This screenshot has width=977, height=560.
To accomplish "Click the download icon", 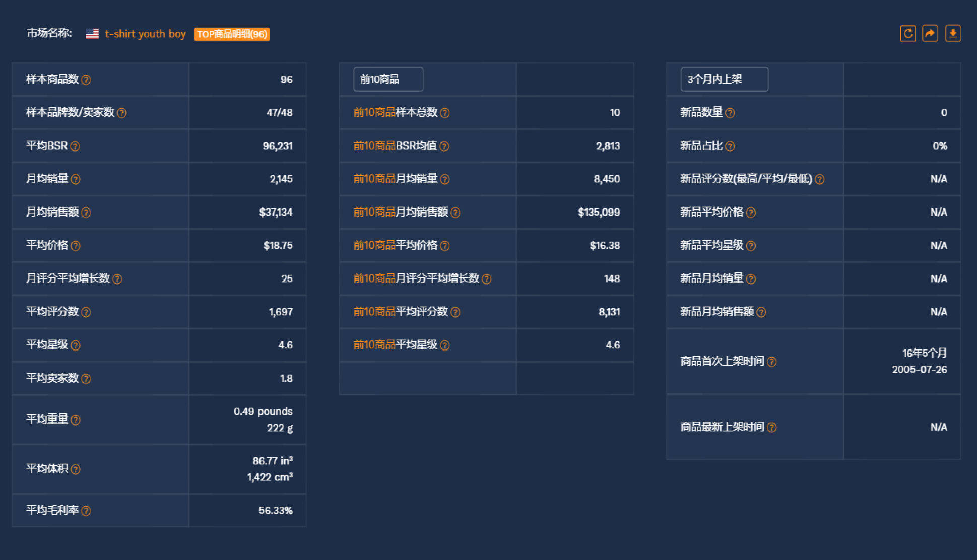I will (x=952, y=34).
